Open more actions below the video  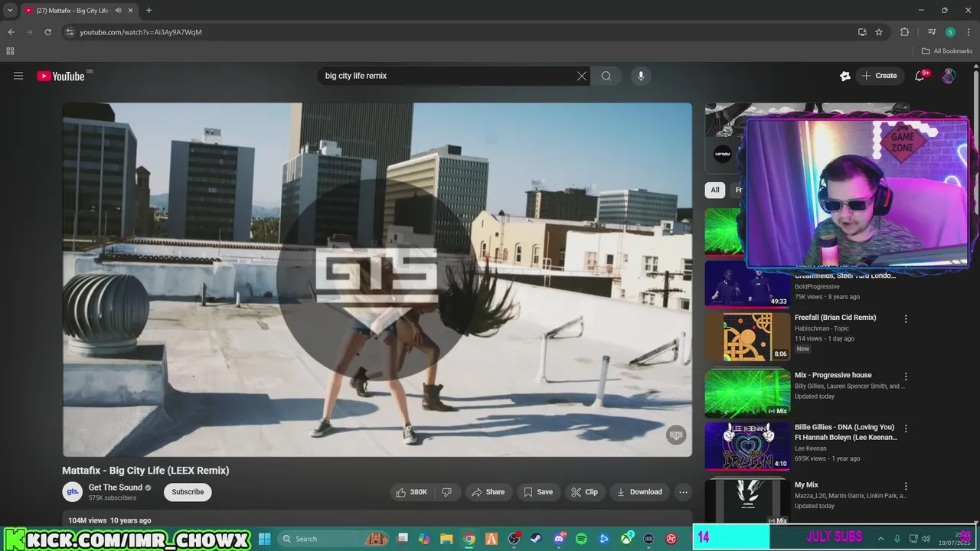pos(684,492)
